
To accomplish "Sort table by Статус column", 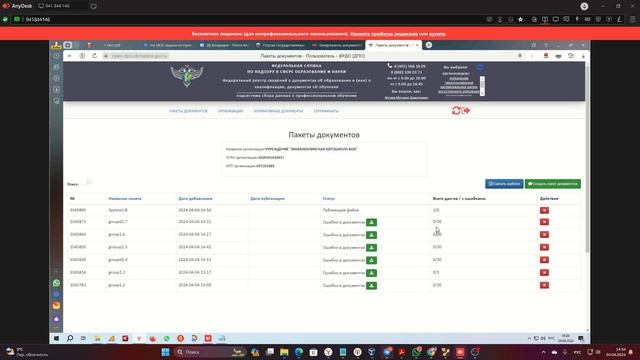I will 329,199.
